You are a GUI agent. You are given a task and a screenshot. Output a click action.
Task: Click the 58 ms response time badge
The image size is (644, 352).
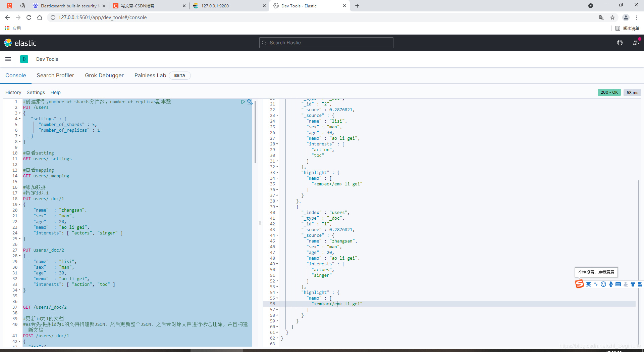pos(632,92)
